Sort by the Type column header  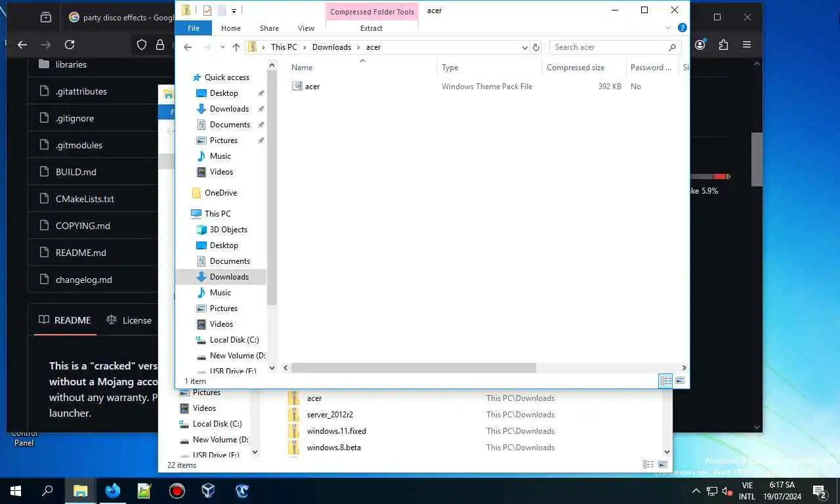tap(489, 68)
